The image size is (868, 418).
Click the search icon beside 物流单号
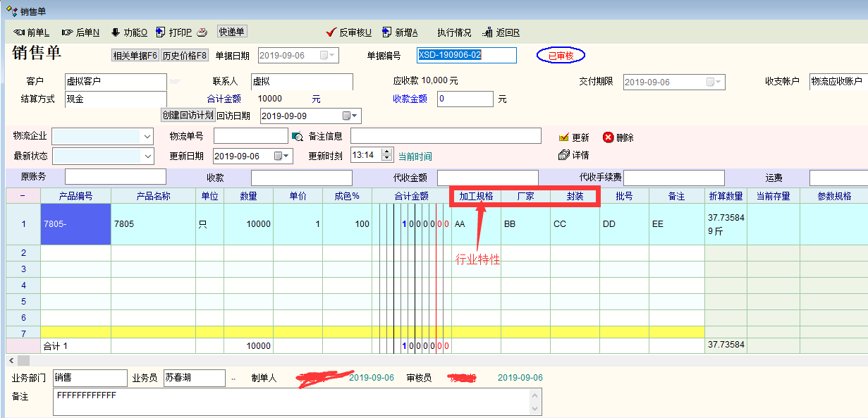[x=298, y=137]
